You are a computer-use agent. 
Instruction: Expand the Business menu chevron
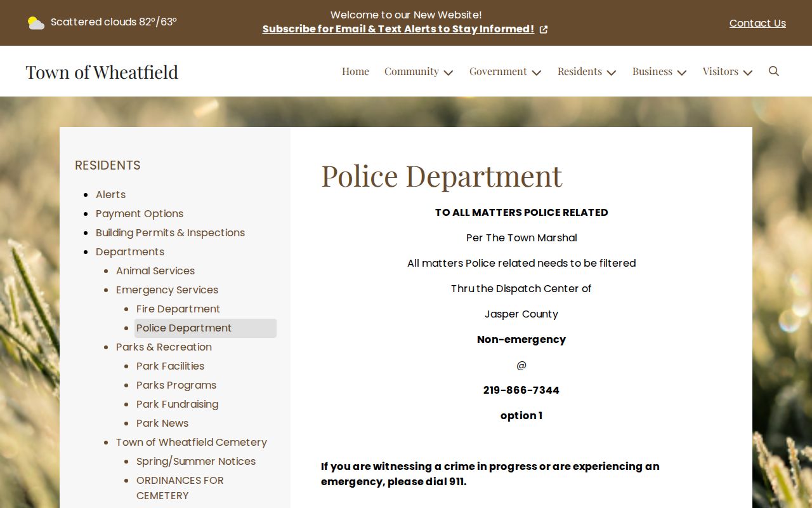(x=682, y=72)
